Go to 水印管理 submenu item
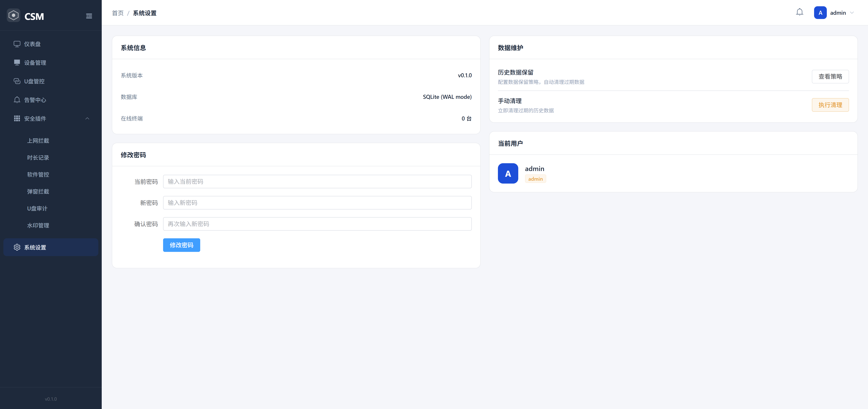 point(38,225)
